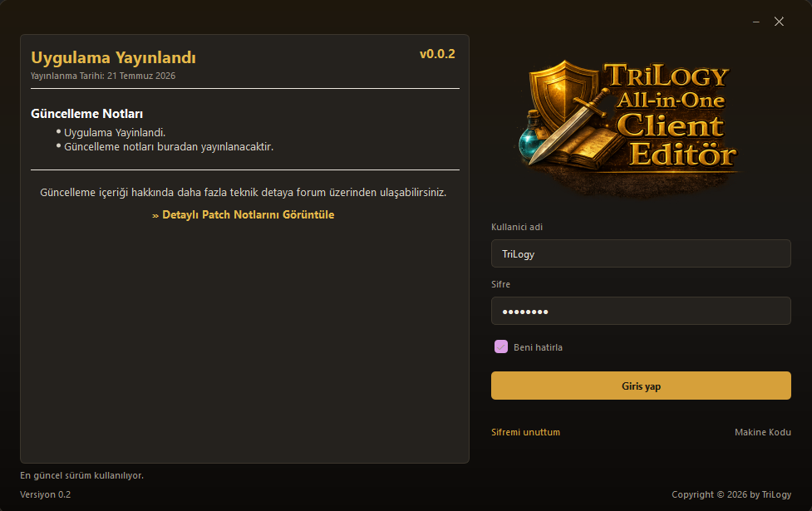The height and width of the screenshot is (511, 812).
Task: Open the Sifremi unuttum link
Action: point(525,432)
